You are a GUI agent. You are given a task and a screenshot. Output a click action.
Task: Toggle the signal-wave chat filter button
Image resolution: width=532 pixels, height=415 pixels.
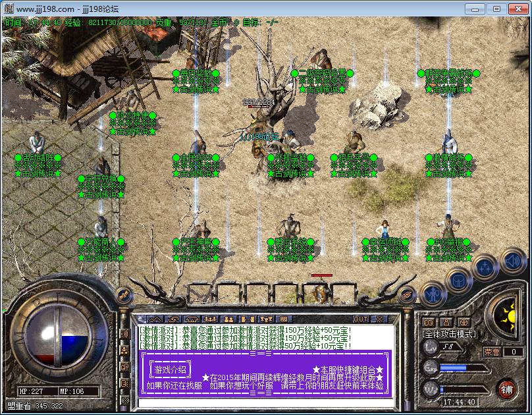coord(124,334)
